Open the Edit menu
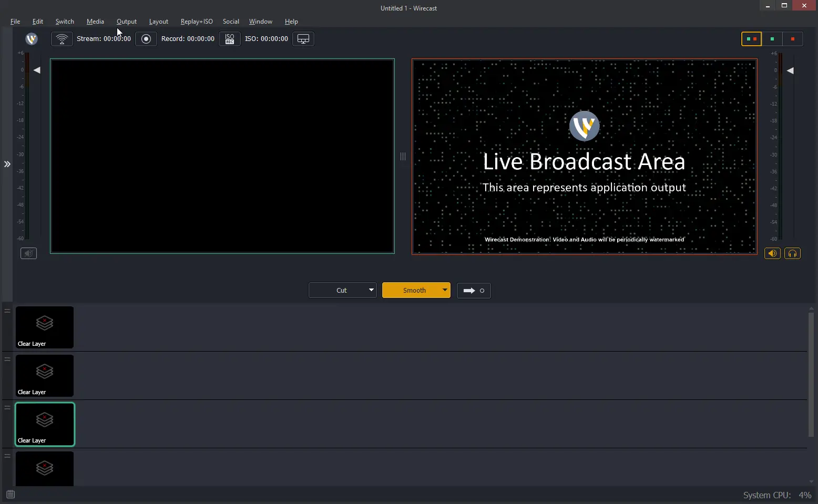The height and width of the screenshot is (504, 818). pos(38,22)
